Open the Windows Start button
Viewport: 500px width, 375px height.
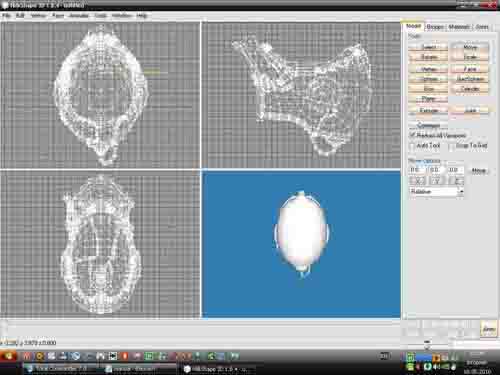point(8,356)
